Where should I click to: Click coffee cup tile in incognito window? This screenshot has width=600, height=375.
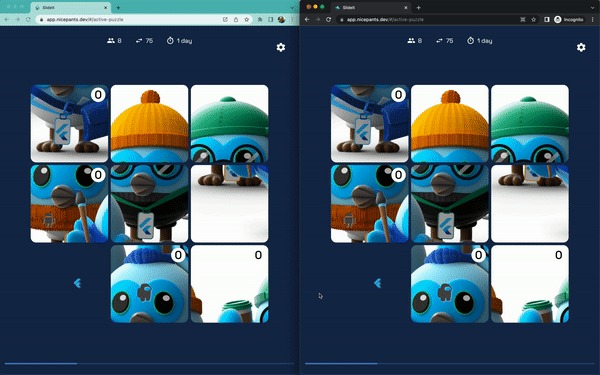pos(530,284)
